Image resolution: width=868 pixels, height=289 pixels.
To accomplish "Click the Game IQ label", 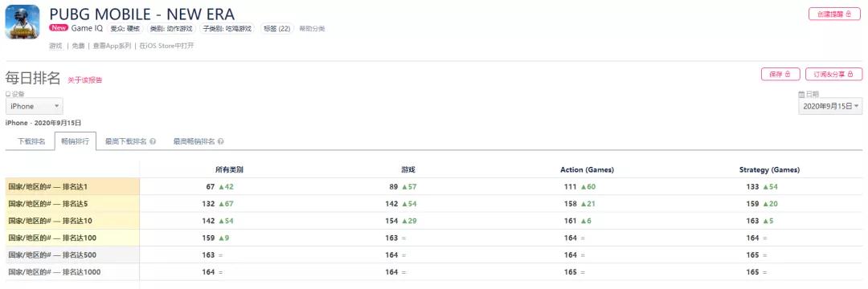I will [87, 28].
